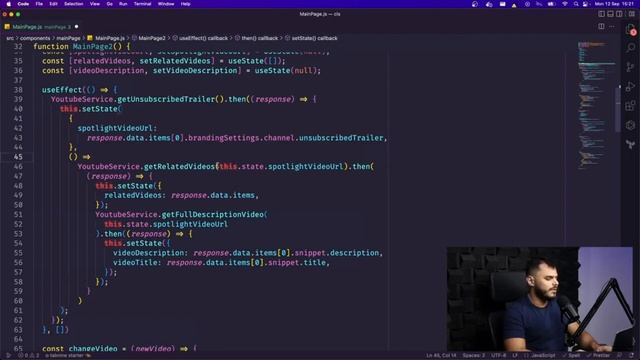Viewport: 640px width, 360px height.
Task: Click 'getFullDescriptionVideo' on line 51
Action: (212, 215)
